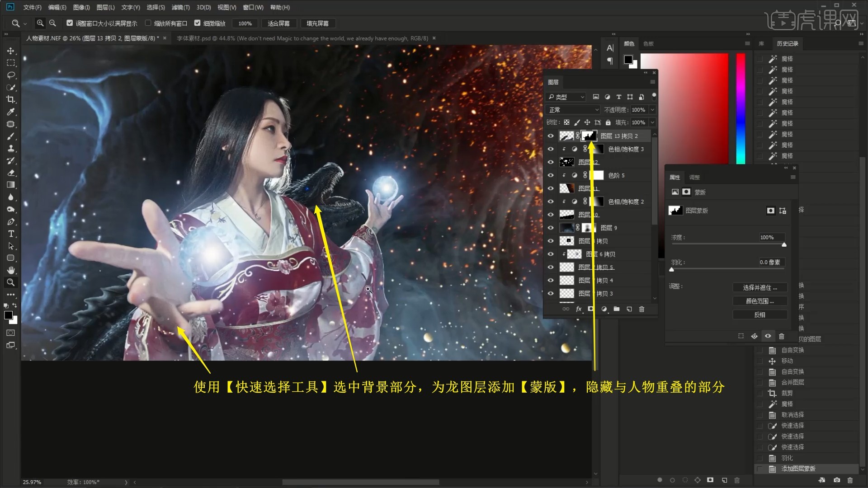The height and width of the screenshot is (488, 868).
Task: Open the blend mode 正常 dropdown
Action: (573, 110)
